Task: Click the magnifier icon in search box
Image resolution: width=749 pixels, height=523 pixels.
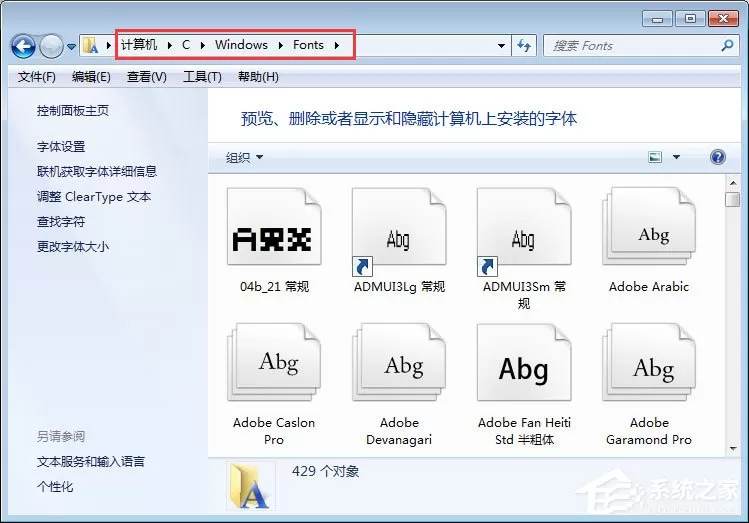Action: pyautogui.click(x=727, y=46)
